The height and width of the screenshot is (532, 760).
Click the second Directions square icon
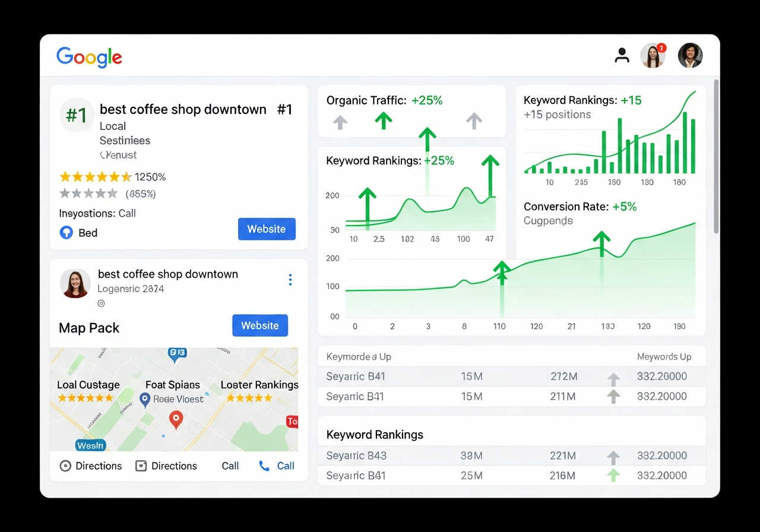(141, 465)
